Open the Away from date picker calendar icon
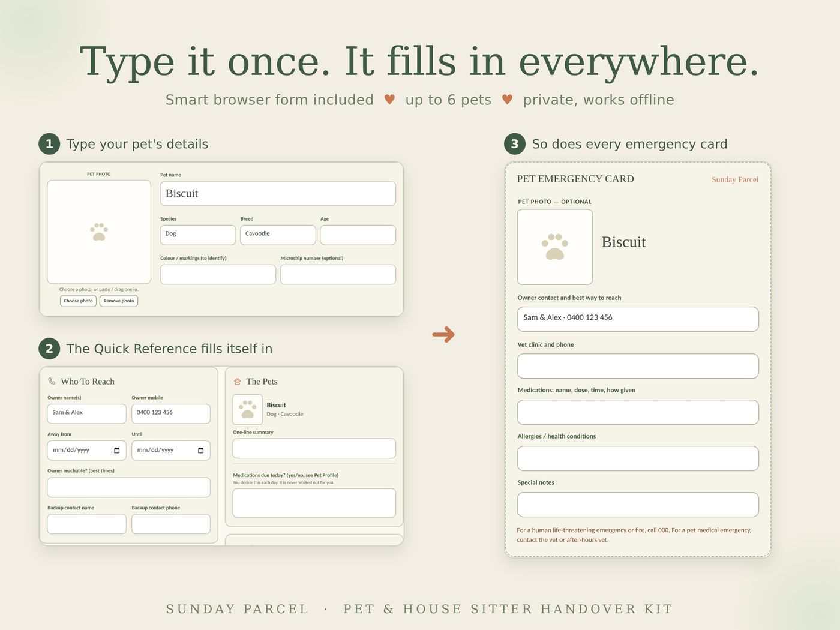This screenshot has height=630, width=840. 116,451
